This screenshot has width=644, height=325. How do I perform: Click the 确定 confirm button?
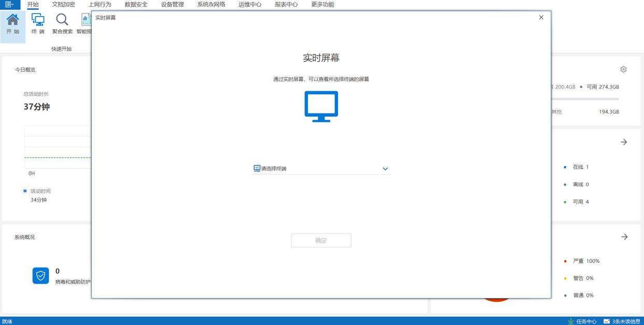[x=321, y=241]
